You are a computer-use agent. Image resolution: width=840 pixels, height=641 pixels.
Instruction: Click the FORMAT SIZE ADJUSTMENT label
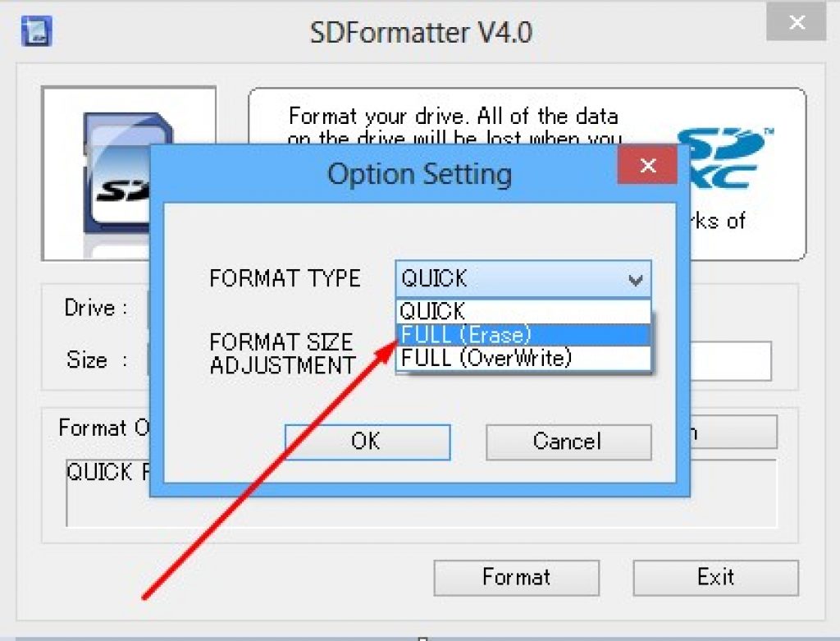[x=281, y=354]
